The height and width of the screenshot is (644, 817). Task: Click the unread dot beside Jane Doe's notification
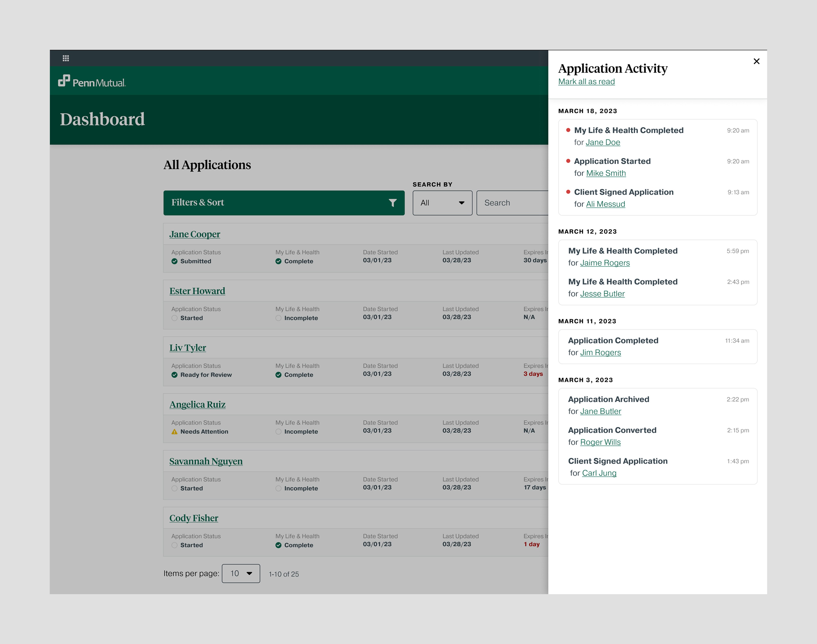(x=568, y=130)
